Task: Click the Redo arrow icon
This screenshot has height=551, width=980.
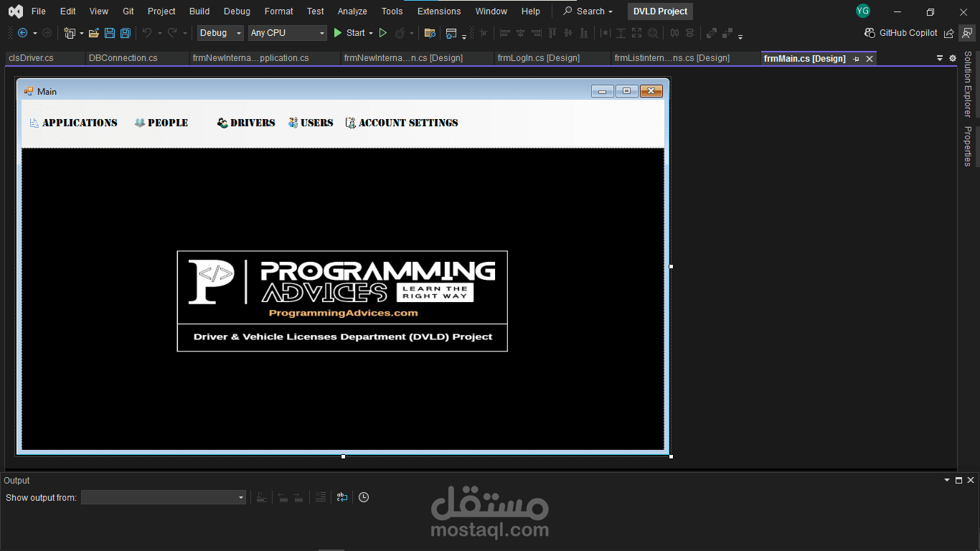Action: (172, 33)
